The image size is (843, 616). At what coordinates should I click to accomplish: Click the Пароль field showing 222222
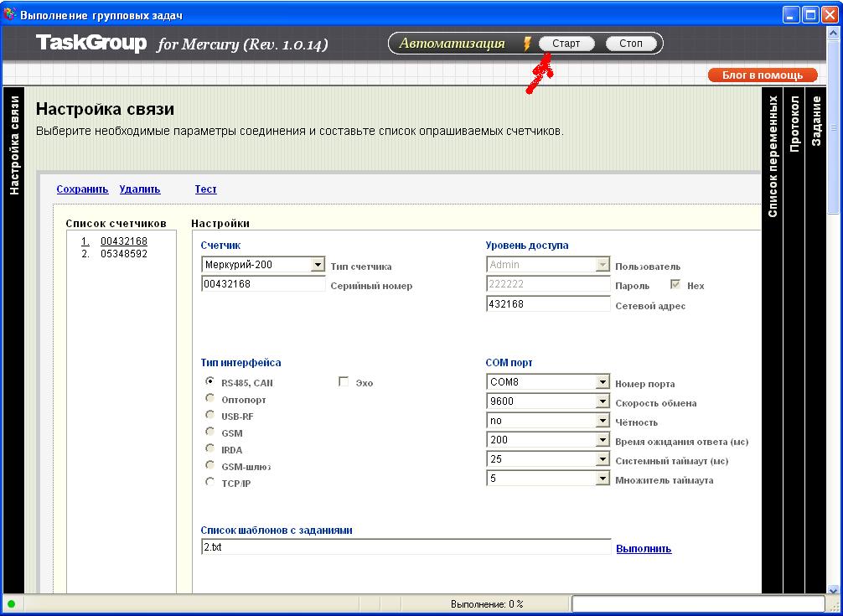point(548,284)
